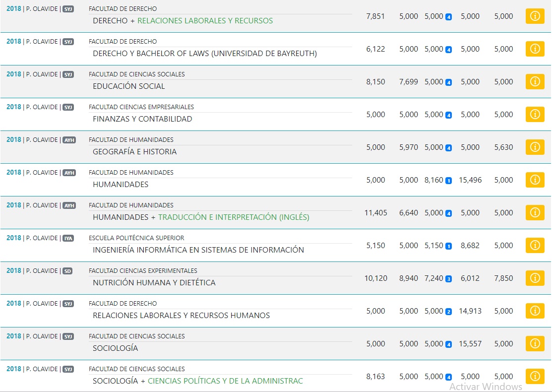Click blue badge 1 in Humanidades row
Image resolution: width=552 pixels, height=392 pixels.
(448, 181)
